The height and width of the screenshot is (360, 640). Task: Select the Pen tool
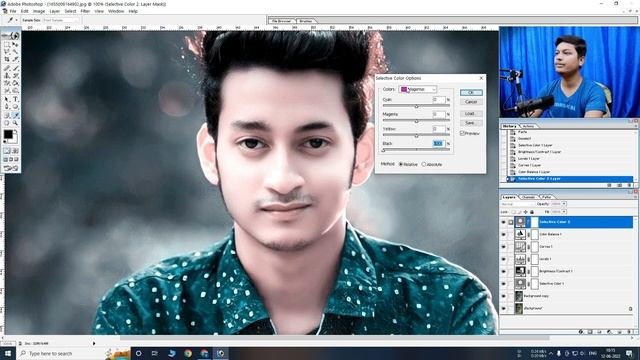tap(7, 107)
